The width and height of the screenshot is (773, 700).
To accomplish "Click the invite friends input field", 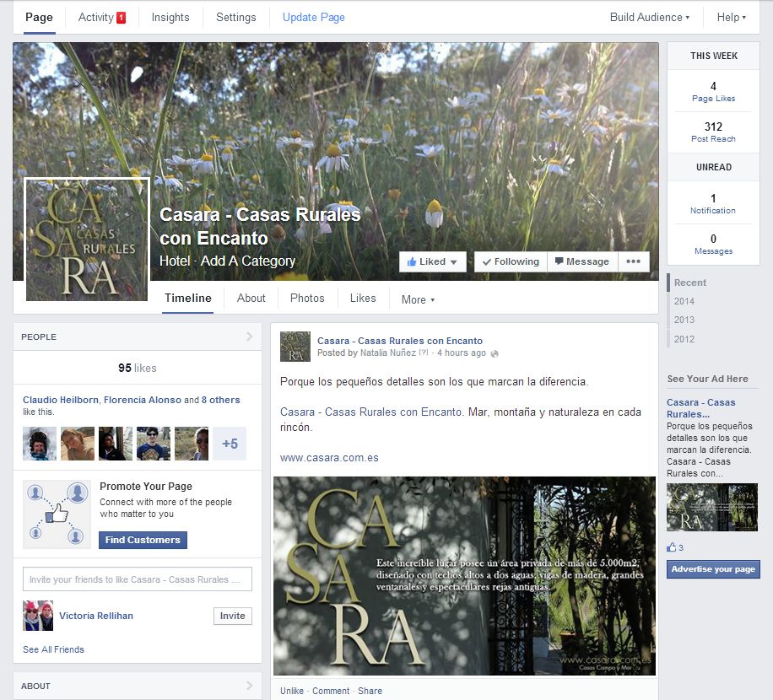I will click(138, 579).
